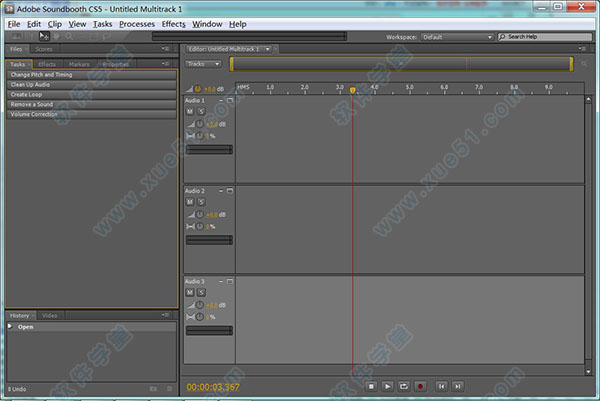Stop playback with the Stop button
This screenshot has height=401, width=600.
(x=371, y=386)
